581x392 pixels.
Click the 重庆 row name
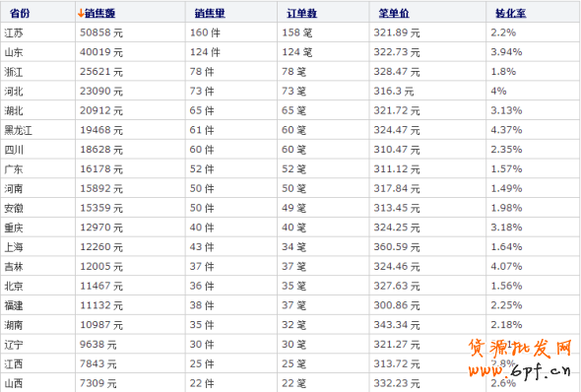(14, 228)
